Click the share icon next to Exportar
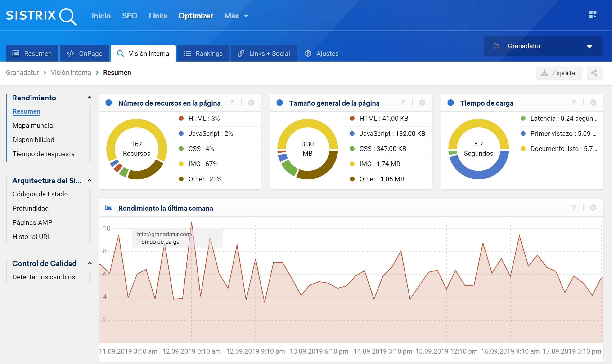Image resolution: width=612 pixels, height=364 pixels. 594,73
